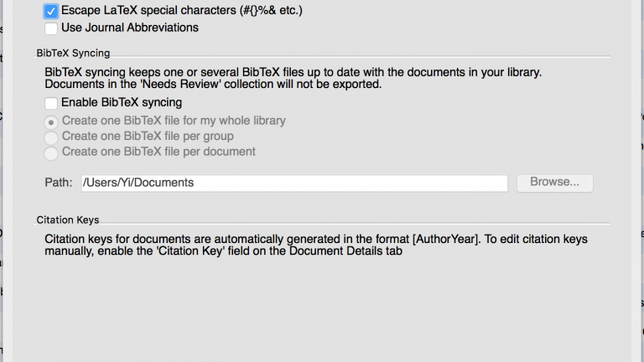
Task: Tick the Enable BibTeX syncing checkbox box
Action: (51, 103)
